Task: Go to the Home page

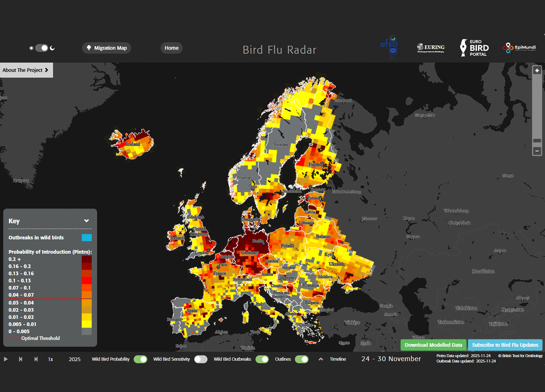Action: click(171, 48)
